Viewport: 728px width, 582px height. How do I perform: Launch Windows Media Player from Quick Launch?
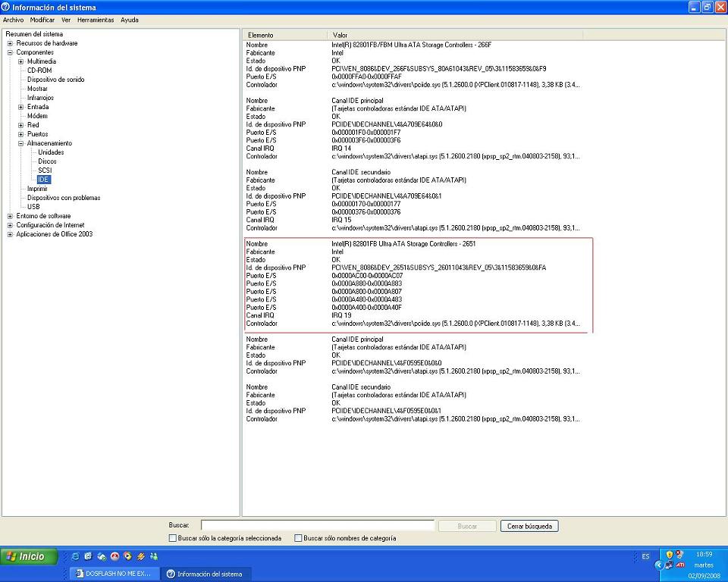pyautogui.click(x=127, y=556)
